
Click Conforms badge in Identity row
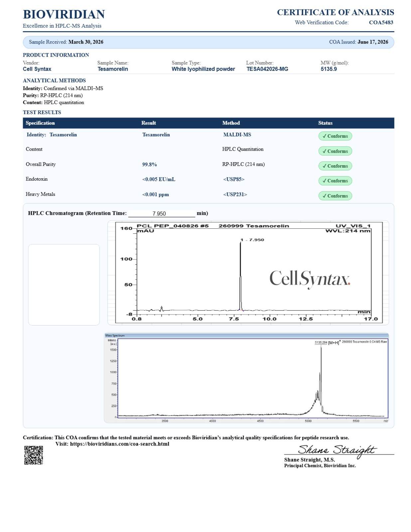pyautogui.click(x=335, y=136)
